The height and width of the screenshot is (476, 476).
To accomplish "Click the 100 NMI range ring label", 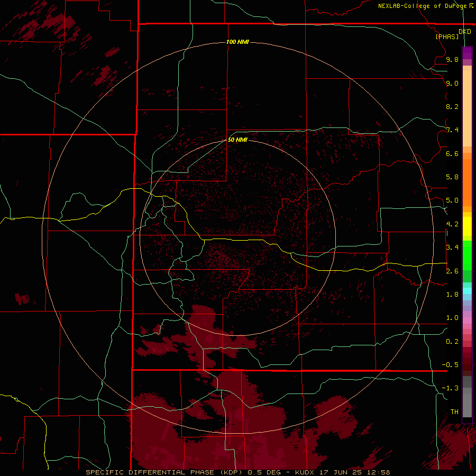I will 237,42.
